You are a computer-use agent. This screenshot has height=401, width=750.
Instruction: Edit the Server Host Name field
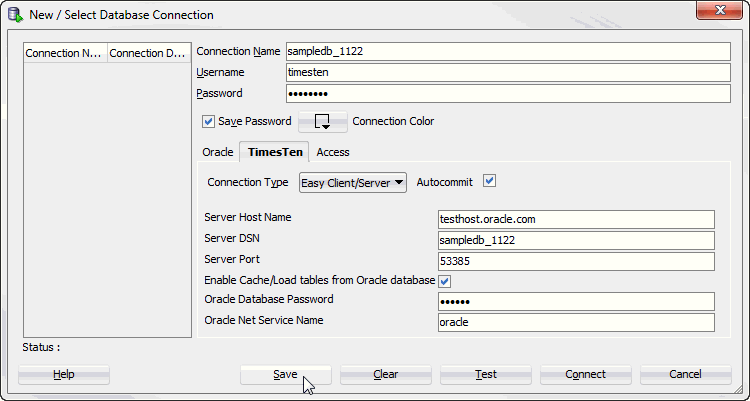point(576,219)
